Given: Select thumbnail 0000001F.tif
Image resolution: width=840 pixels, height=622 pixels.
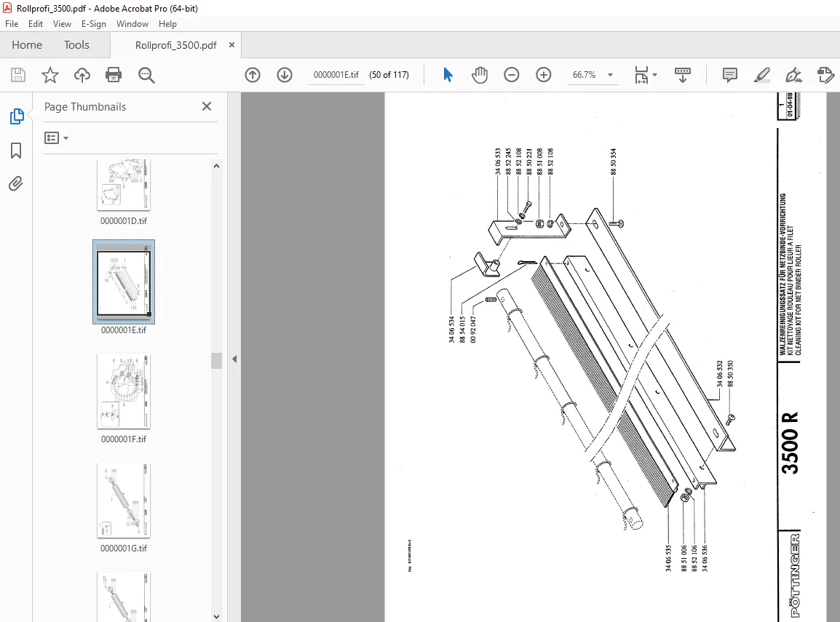Looking at the screenshot, I should click(124, 391).
